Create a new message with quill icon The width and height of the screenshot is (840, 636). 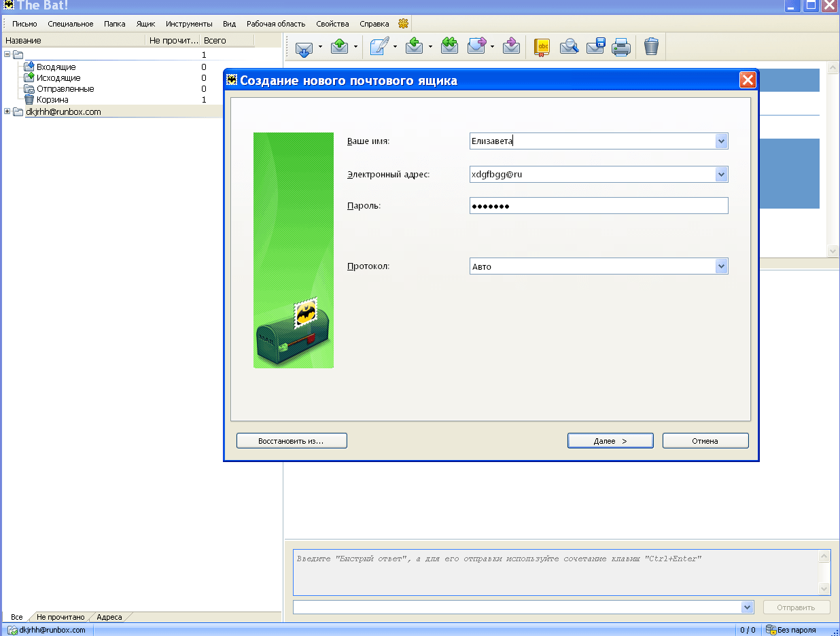(379, 47)
